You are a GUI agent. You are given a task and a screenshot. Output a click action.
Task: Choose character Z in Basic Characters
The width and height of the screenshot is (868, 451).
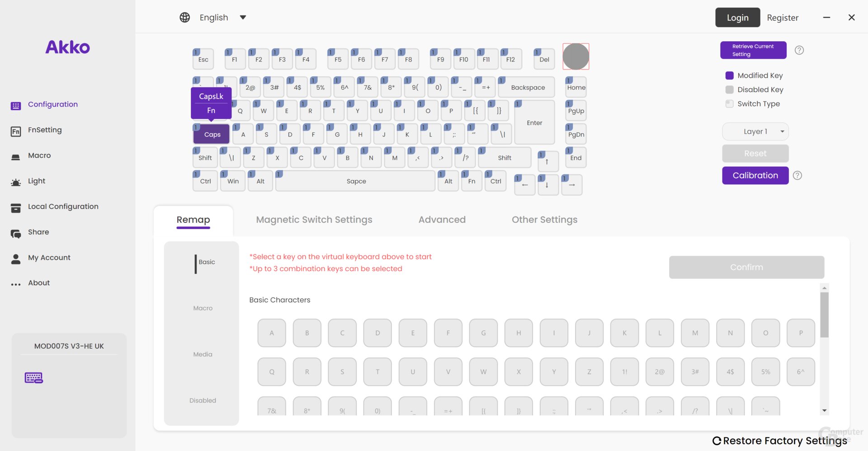589,372
